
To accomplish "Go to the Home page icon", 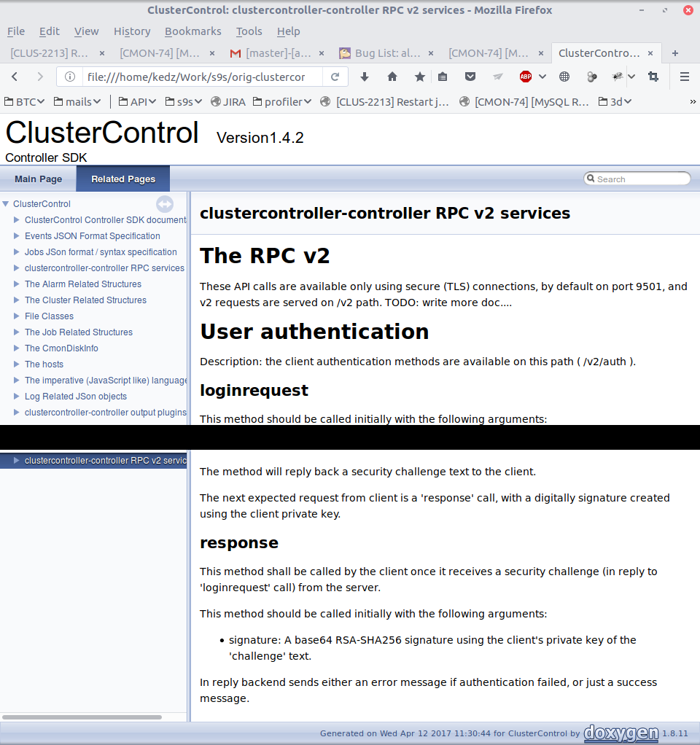I will coord(392,77).
